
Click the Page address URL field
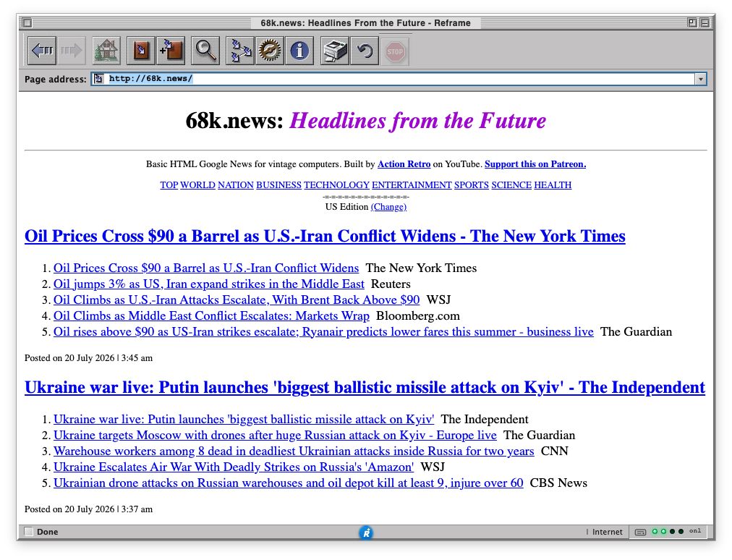(399, 78)
